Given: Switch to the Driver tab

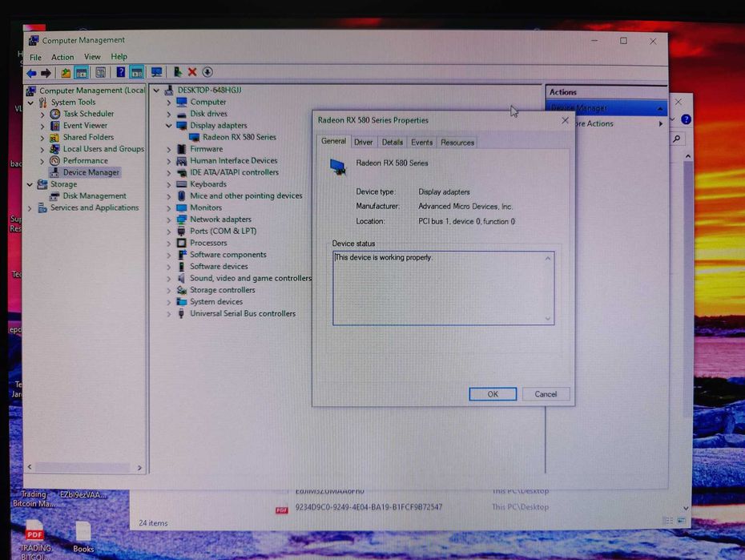Looking at the screenshot, I should [363, 143].
